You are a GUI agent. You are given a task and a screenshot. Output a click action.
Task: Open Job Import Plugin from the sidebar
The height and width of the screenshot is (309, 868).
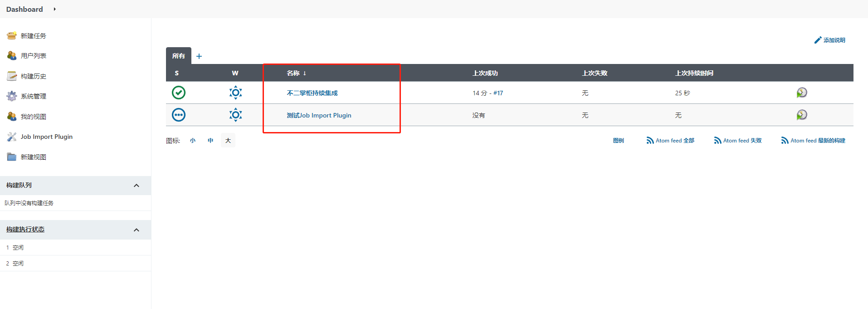click(x=46, y=137)
